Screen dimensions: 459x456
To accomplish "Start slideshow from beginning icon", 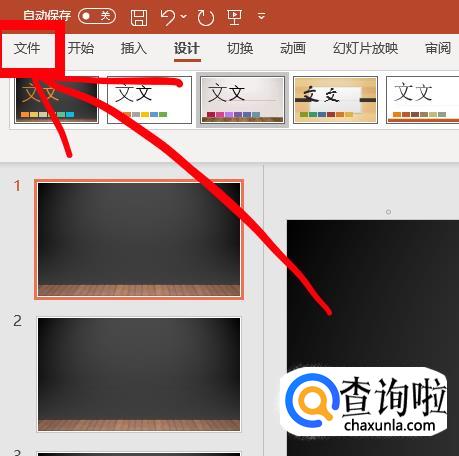I will pyautogui.click(x=234, y=17).
